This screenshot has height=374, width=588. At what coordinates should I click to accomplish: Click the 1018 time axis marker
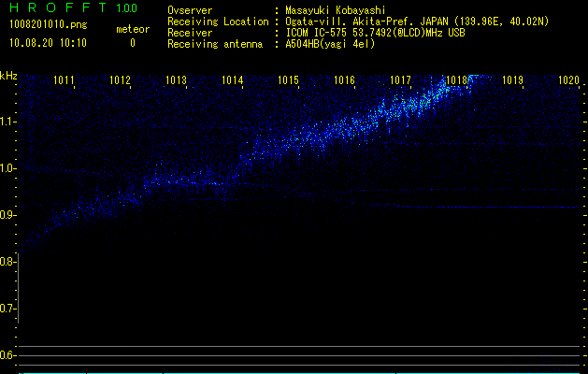(x=456, y=80)
